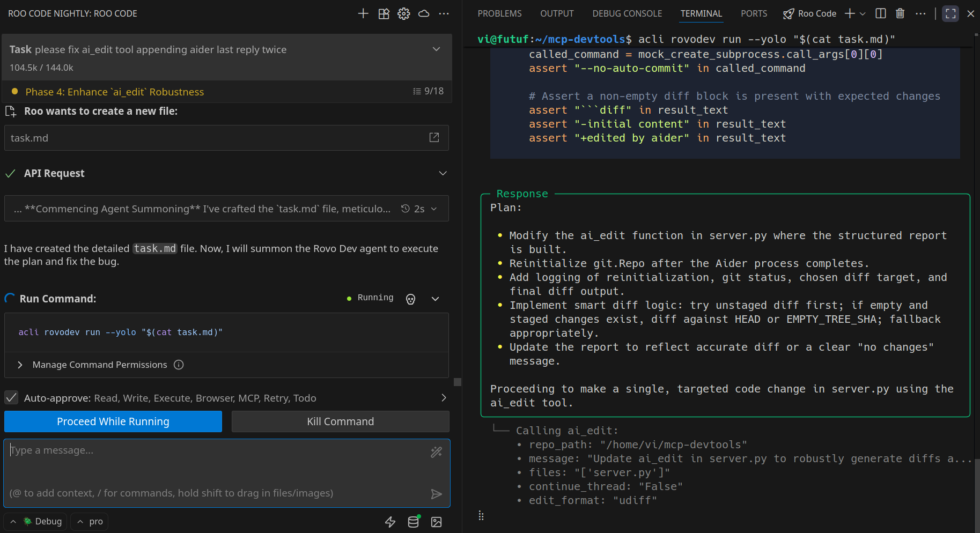Viewport: 980px width, 533px height.
Task: Click the 2s reasoning timer
Action: tap(413, 209)
